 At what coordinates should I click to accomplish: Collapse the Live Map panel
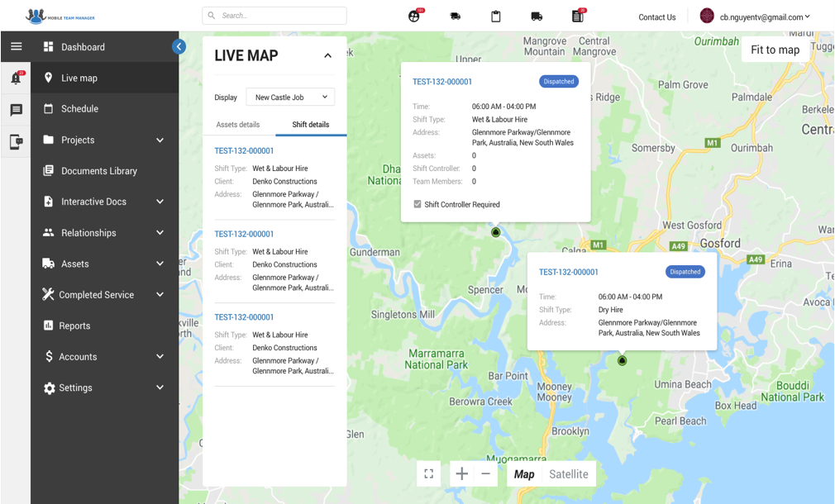pos(327,56)
